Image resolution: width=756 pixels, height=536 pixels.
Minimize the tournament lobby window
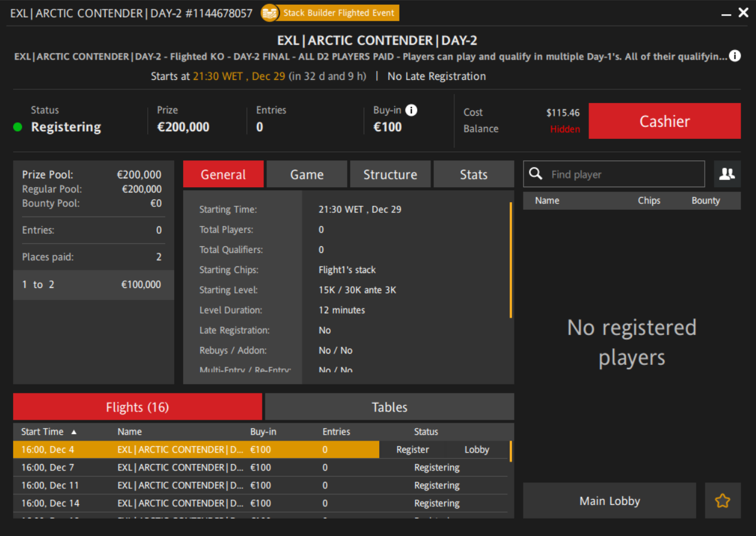coord(726,14)
